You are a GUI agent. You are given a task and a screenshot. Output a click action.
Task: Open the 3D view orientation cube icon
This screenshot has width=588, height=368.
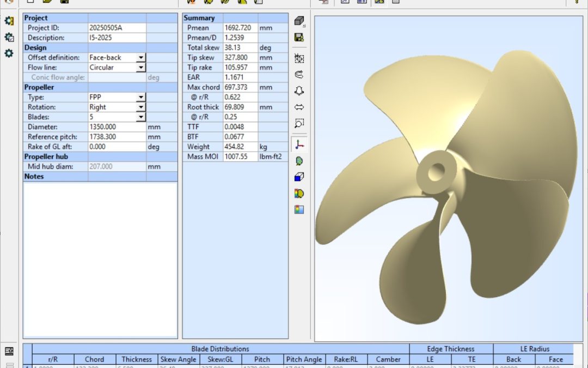point(299,21)
